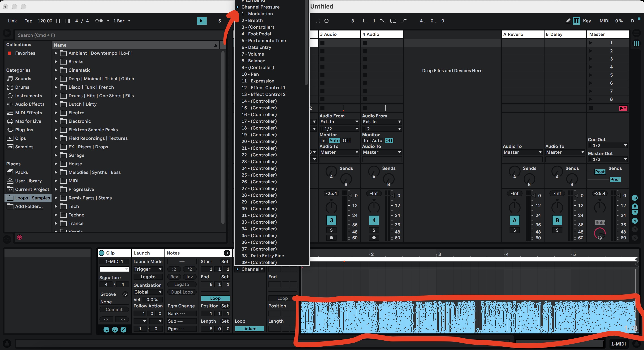Enable Draw Mode pencil icon
Image resolution: width=644 pixels, height=350 pixels.
click(568, 21)
